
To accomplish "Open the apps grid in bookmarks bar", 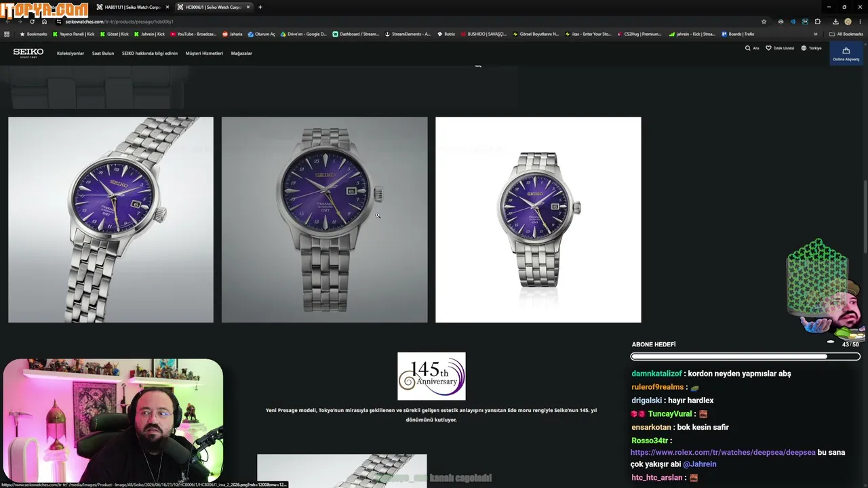I will click(7, 34).
